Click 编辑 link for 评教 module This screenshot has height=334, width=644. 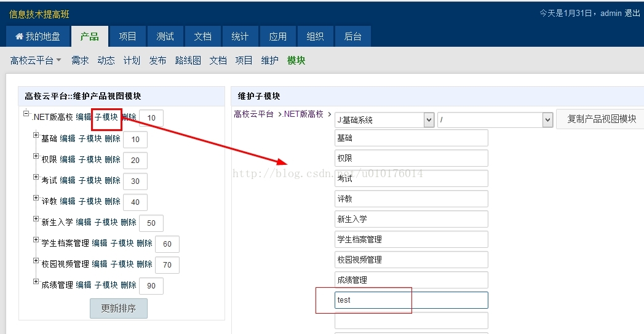coord(68,202)
